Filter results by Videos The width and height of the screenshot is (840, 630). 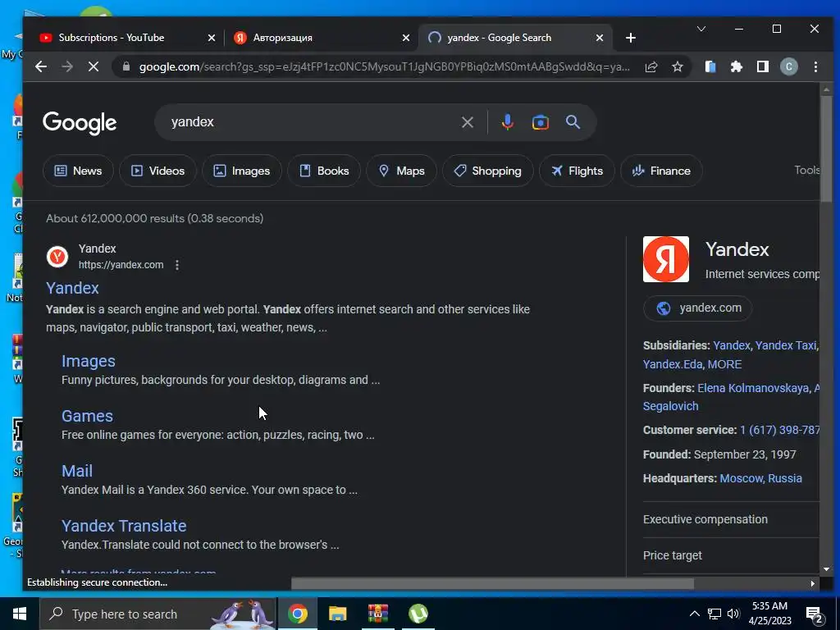click(x=158, y=171)
